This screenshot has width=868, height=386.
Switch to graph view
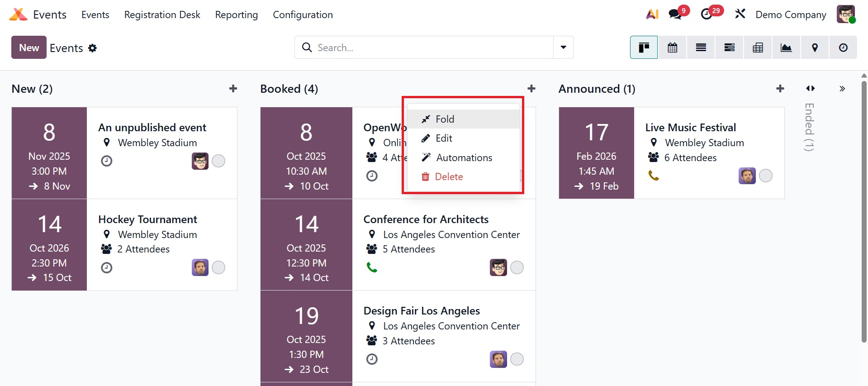click(786, 48)
